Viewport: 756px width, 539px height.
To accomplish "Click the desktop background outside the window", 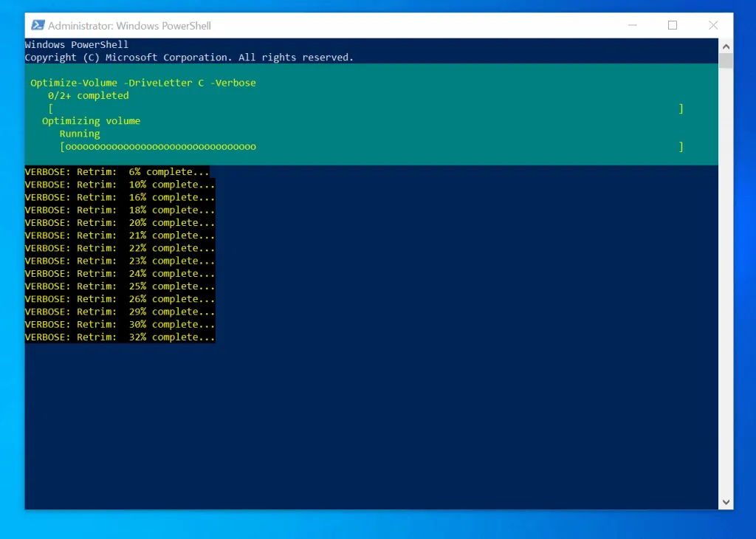I will (11, 295).
